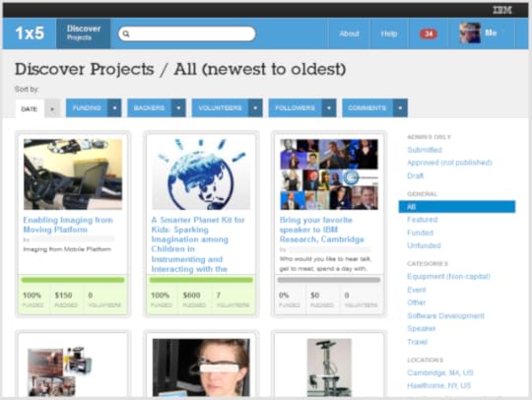
Task: Open the About page
Action: 349,33
